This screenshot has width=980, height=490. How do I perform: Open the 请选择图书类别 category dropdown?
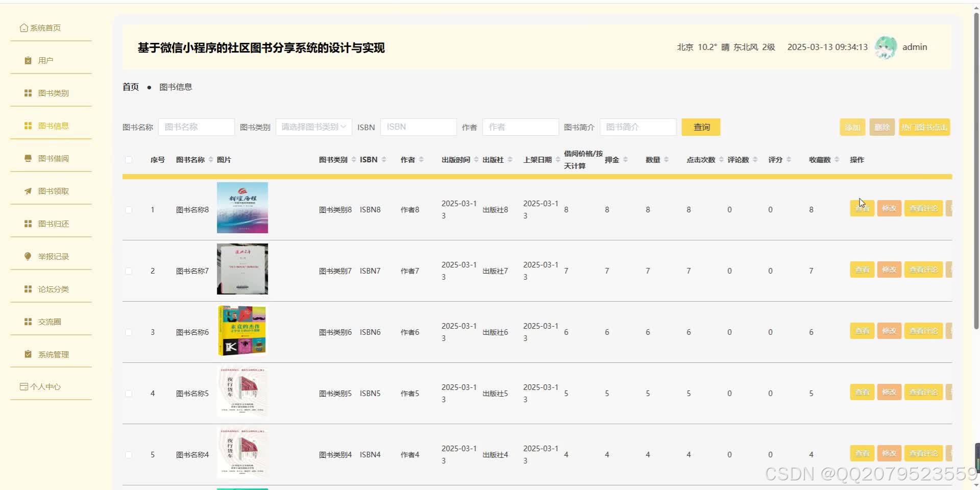point(313,127)
